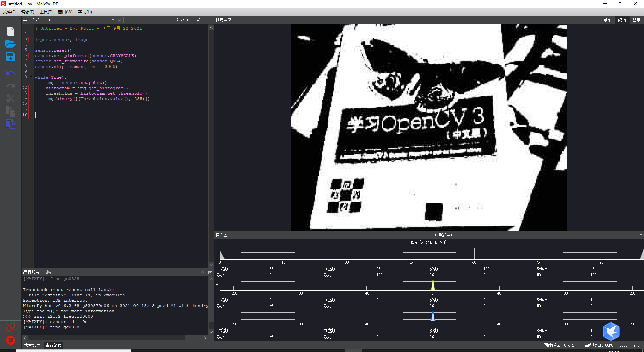Click the 直方图 panel title
Screen dimensions: 644x352
pos(221,235)
